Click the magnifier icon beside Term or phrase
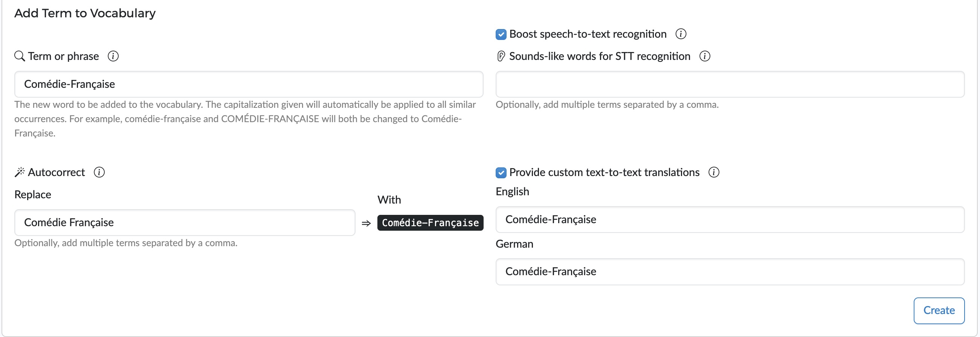Viewport: 980px width, 337px height. click(20, 57)
